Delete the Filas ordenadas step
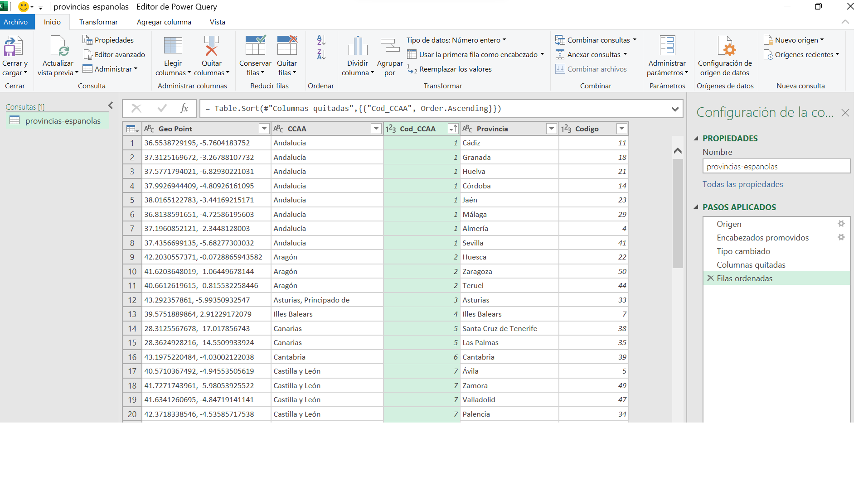 click(710, 278)
